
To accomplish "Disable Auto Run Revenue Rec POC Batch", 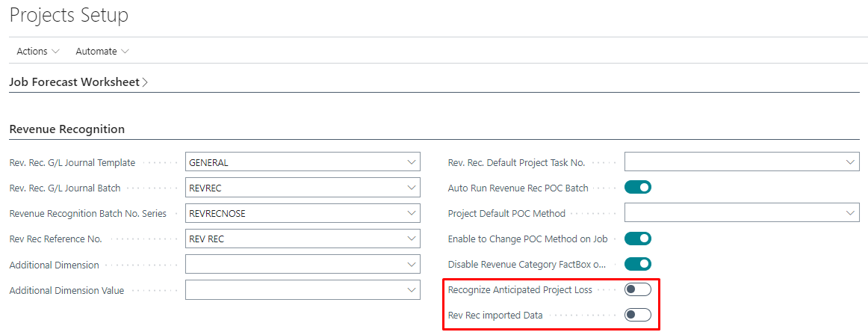I will (x=638, y=188).
